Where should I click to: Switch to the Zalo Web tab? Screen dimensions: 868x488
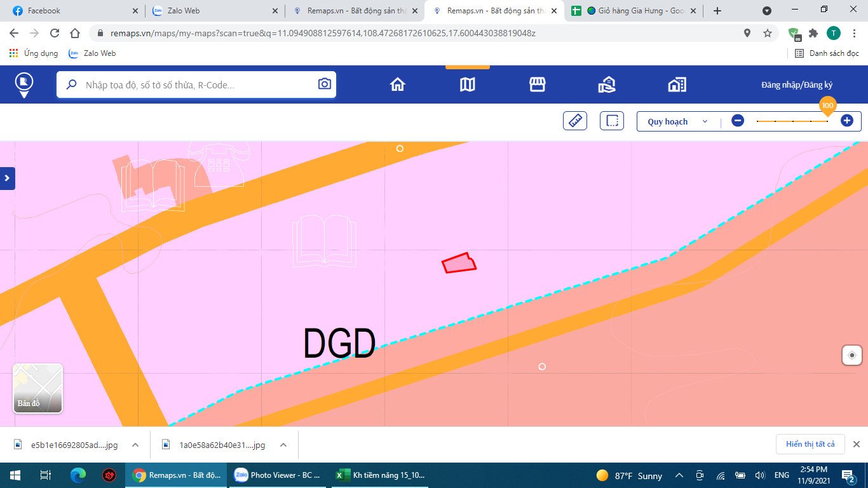point(212,11)
